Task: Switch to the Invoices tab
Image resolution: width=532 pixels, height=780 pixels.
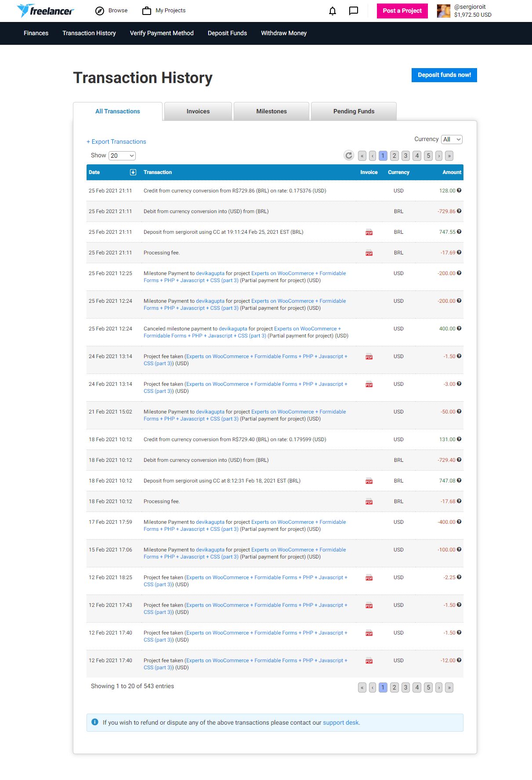Action: pyautogui.click(x=198, y=112)
